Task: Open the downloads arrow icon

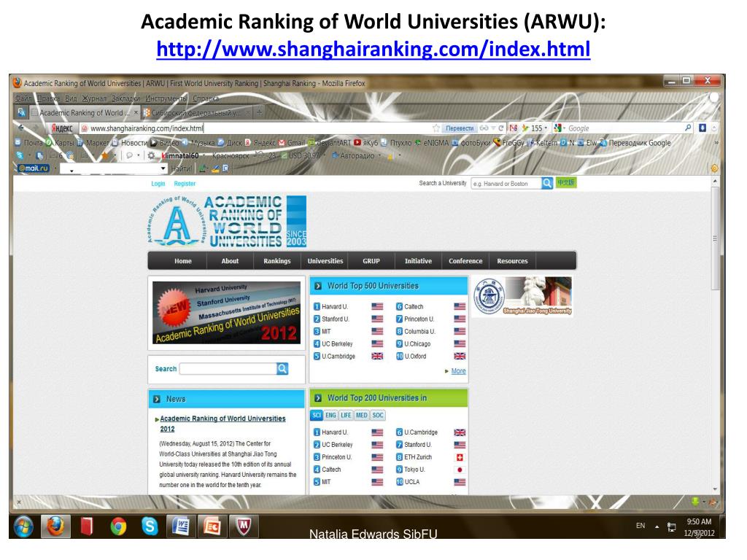Action: pos(703,128)
